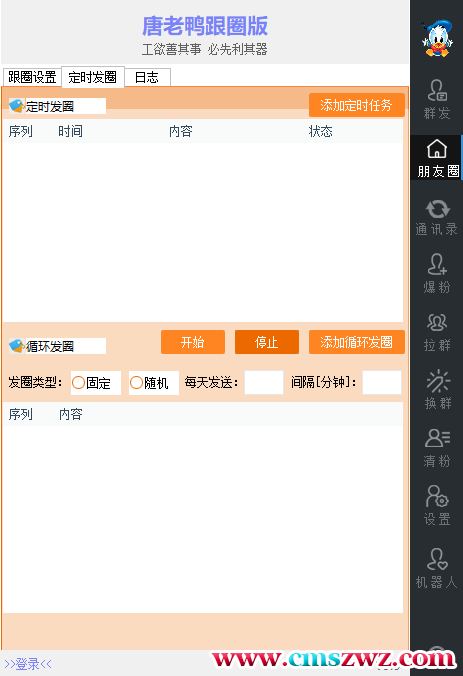Viewport: 463px width, 676px height.
Task: Select the 固定 radio button
Action: [x=78, y=382]
